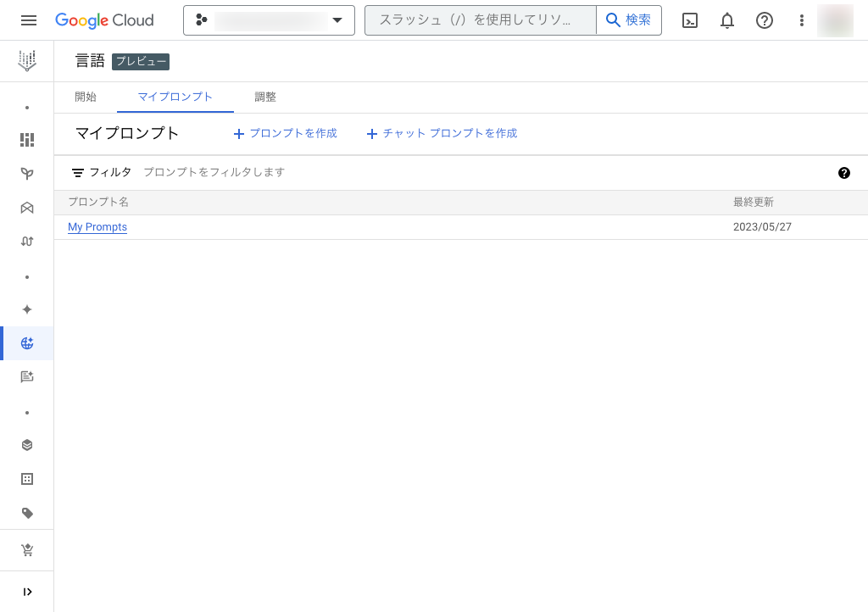
Task: Select the Model Garden leaf icon
Action: coord(27,173)
